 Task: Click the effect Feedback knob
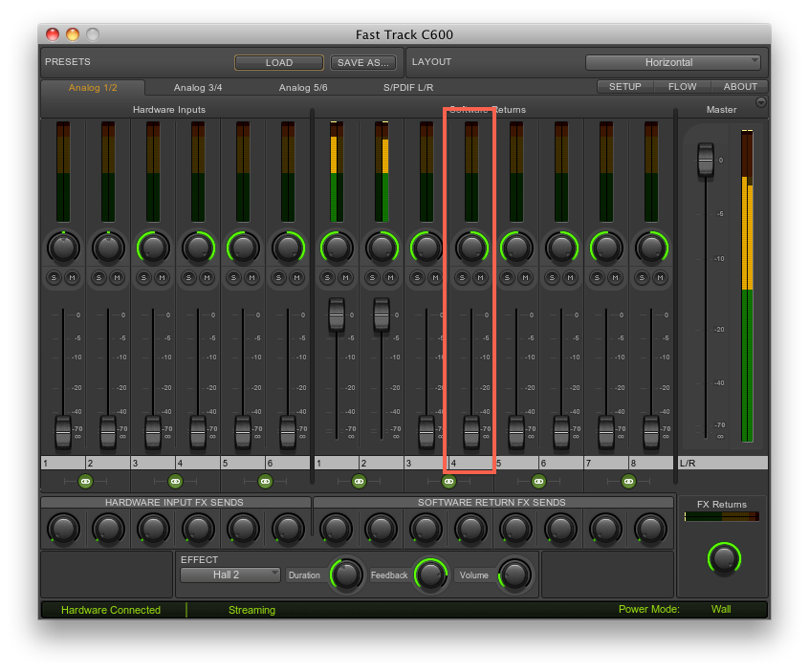(431, 574)
